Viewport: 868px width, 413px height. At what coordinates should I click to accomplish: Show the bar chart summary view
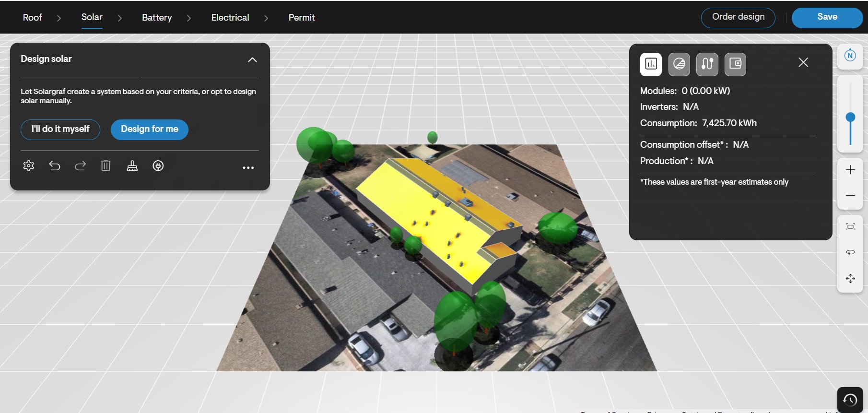(651, 64)
